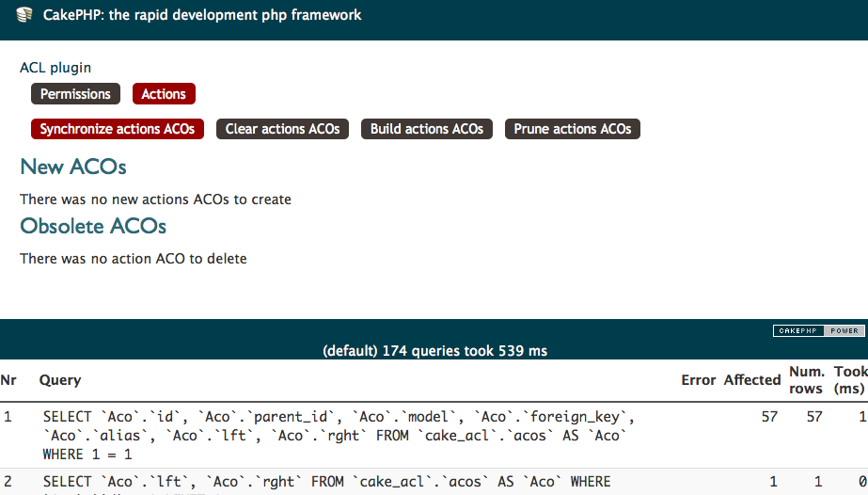Image resolution: width=868 pixels, height=495 pixels.
Task: Click the Obsolete ACOs heading
Action: (x=93, y=227)
